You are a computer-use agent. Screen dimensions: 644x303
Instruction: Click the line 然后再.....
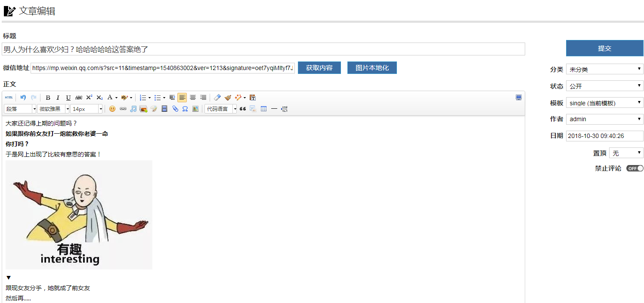coord(18,298)
